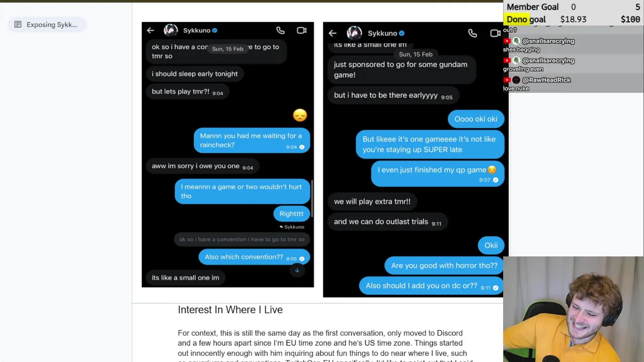Jump to latest with the down arrow in left chat
This screenshot has height=362, width=644.
[297, 270]
